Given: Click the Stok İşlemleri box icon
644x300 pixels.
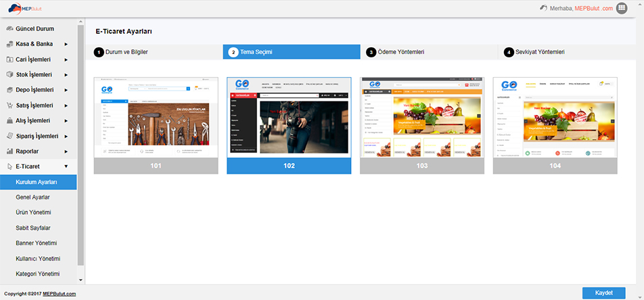Looking at the screenshot, I should 10,75.
